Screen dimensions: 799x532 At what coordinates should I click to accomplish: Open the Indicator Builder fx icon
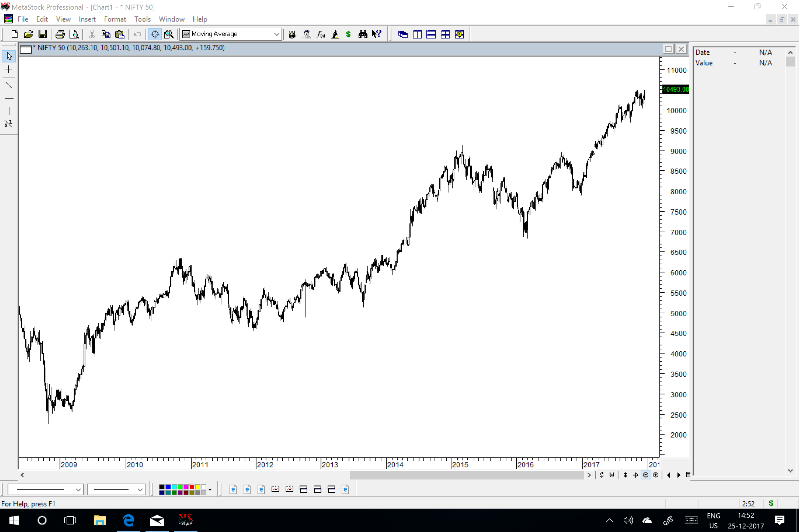[x=321, y=34]
